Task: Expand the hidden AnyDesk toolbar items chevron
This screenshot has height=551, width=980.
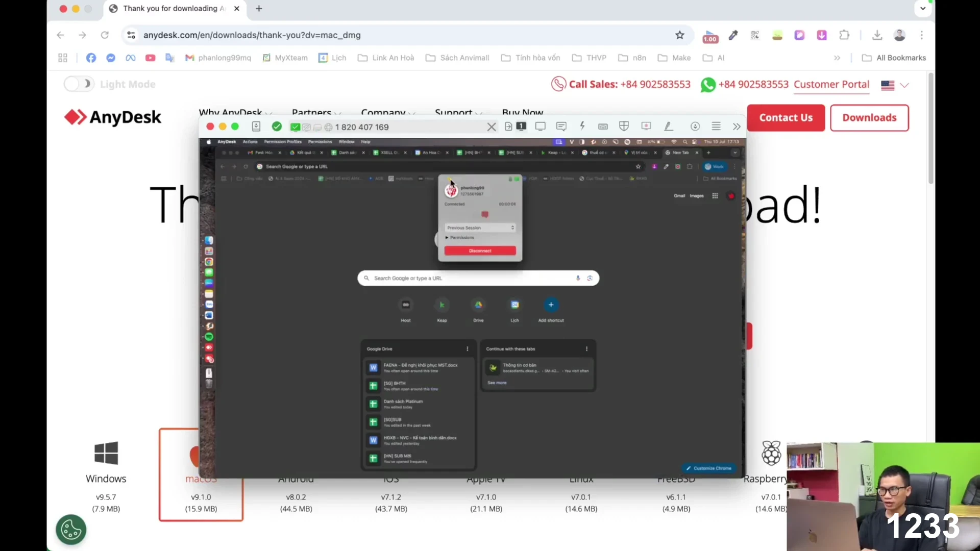Action: point(737,127)
